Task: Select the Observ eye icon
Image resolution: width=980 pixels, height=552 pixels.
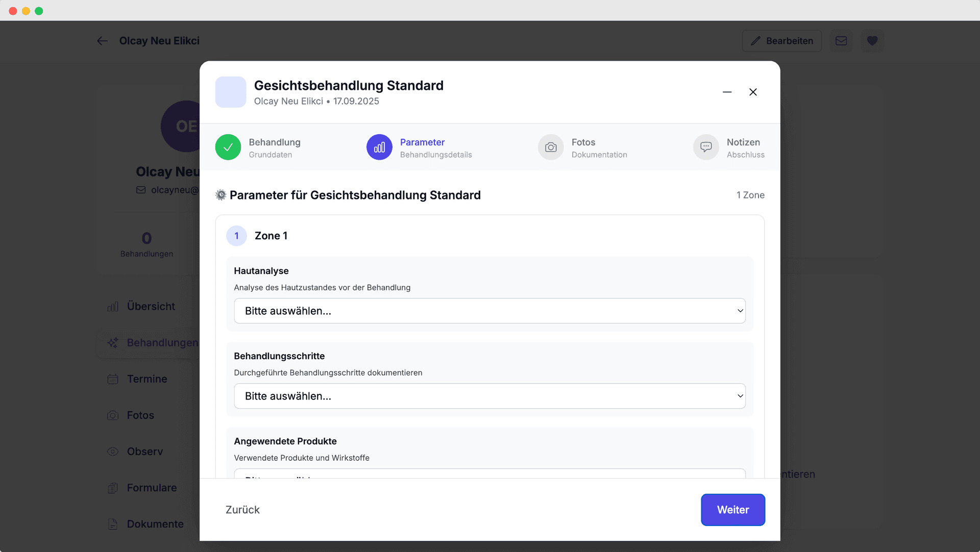Action: [112, 451]
